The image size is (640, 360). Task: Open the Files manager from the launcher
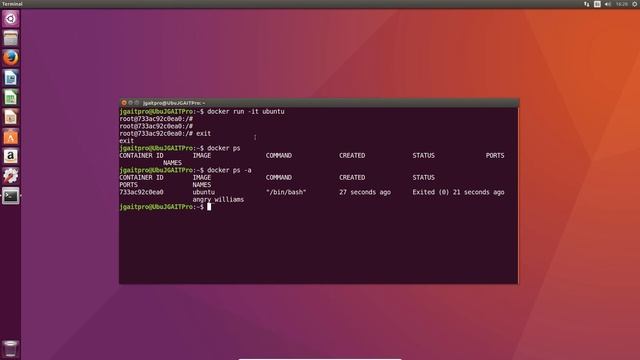coord(11,38)
